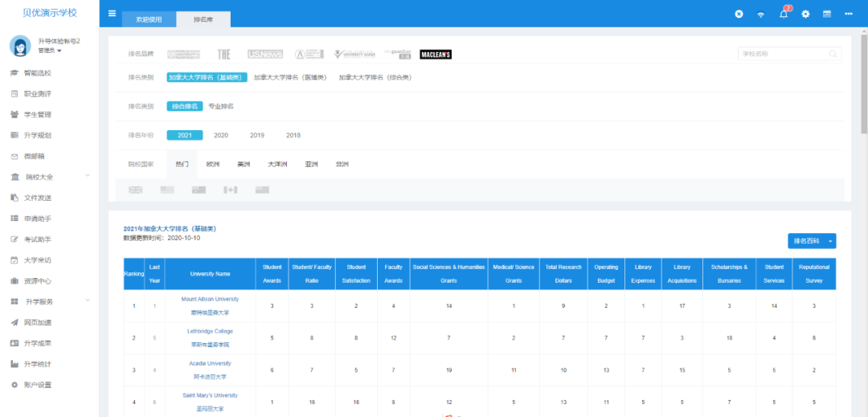Select the MACLEAN'S ranking brand logo
The width and height of the screenshot is (868, 417).
coord(436,55)
